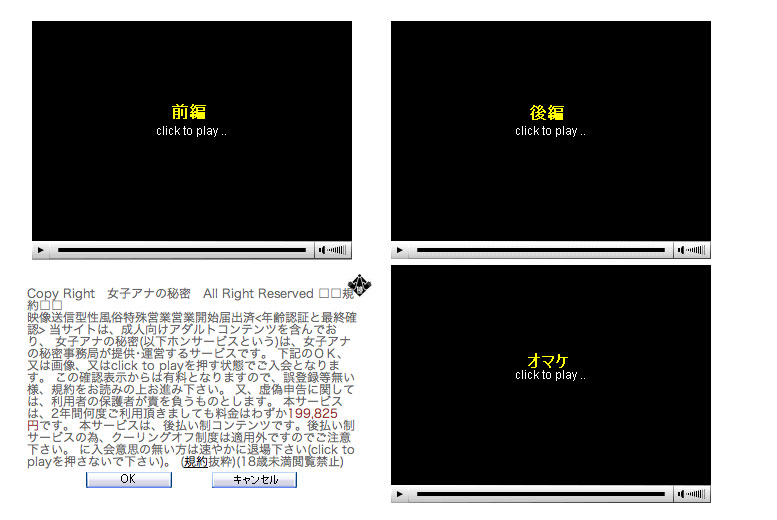777x520 pixels.
Task: Open the 規約 link in the notice
Action: click(x=196, y=462)
